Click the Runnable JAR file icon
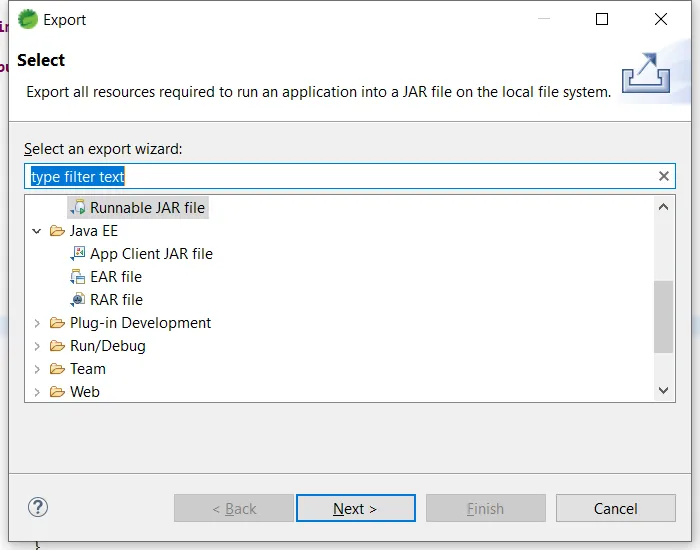This screenshot has width=700, height=550. point(78,208)
